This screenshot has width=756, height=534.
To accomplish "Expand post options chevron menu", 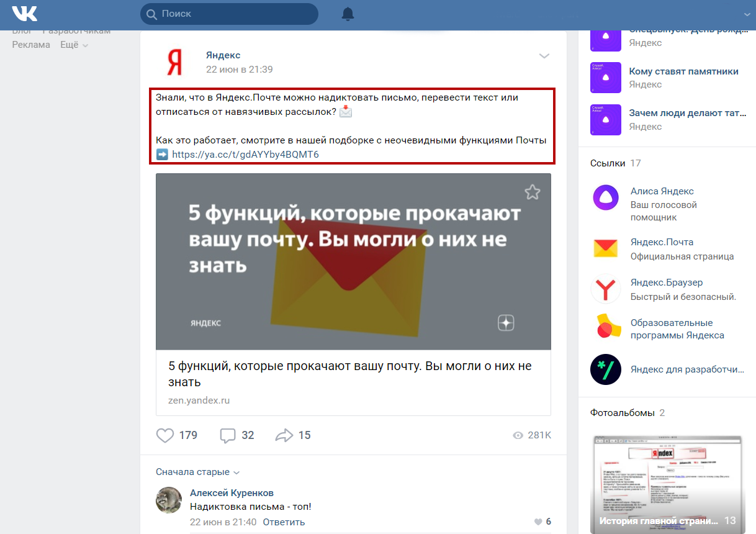I will (x=544, y=56).
